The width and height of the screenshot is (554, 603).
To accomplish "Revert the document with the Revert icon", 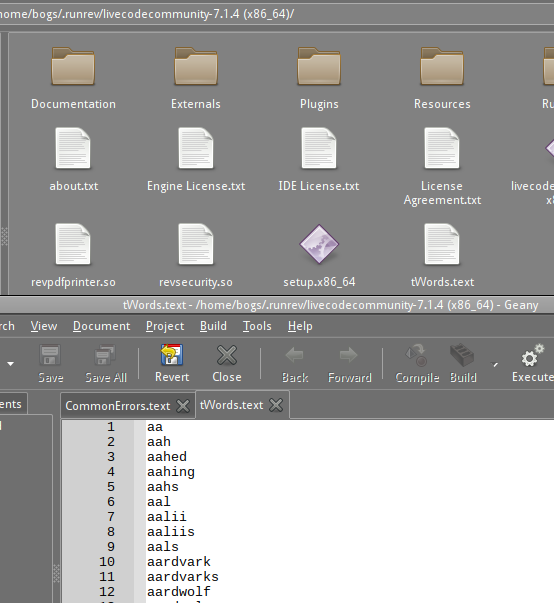I will (x=172, y=355).
